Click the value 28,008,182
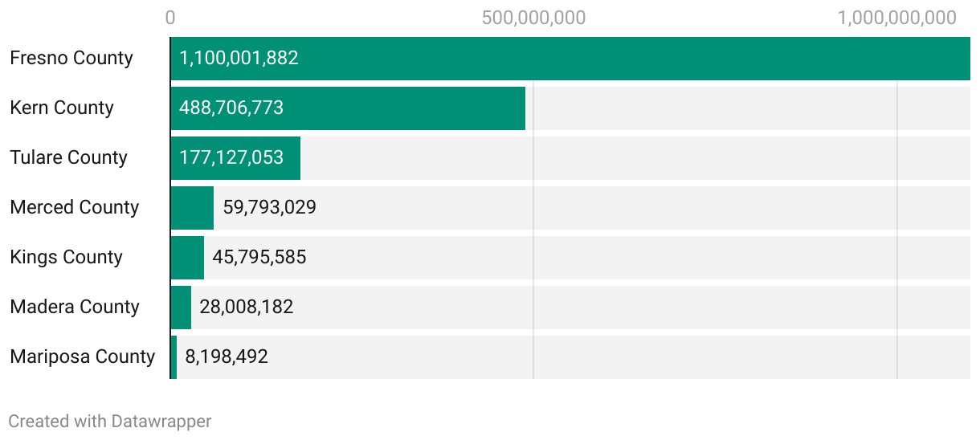 click(x=246, y=308)
